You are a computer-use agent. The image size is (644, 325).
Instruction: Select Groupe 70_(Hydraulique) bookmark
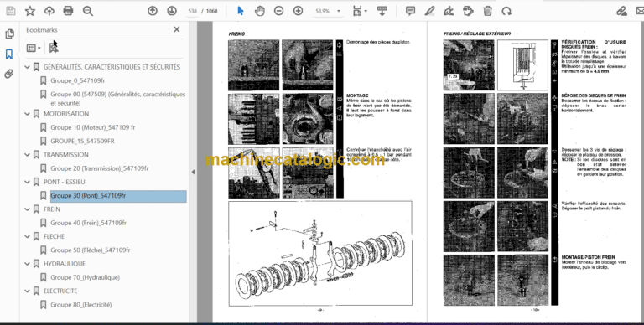click(85, 277)
